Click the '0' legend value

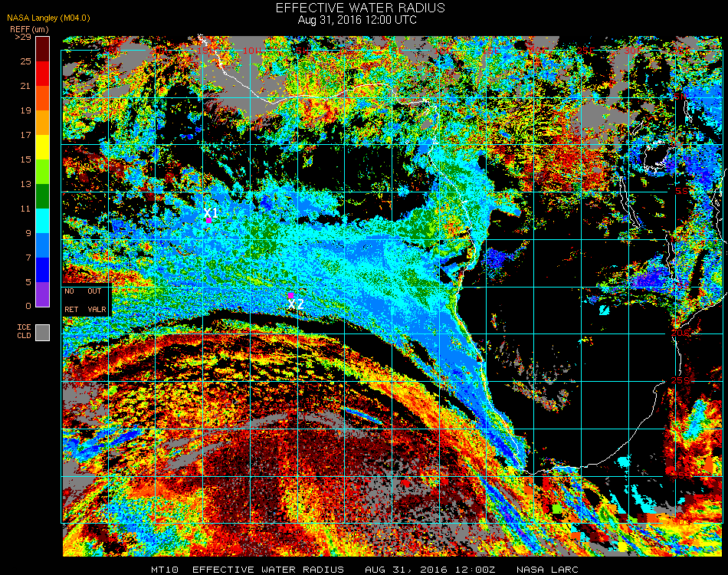[x=28, y=307]
